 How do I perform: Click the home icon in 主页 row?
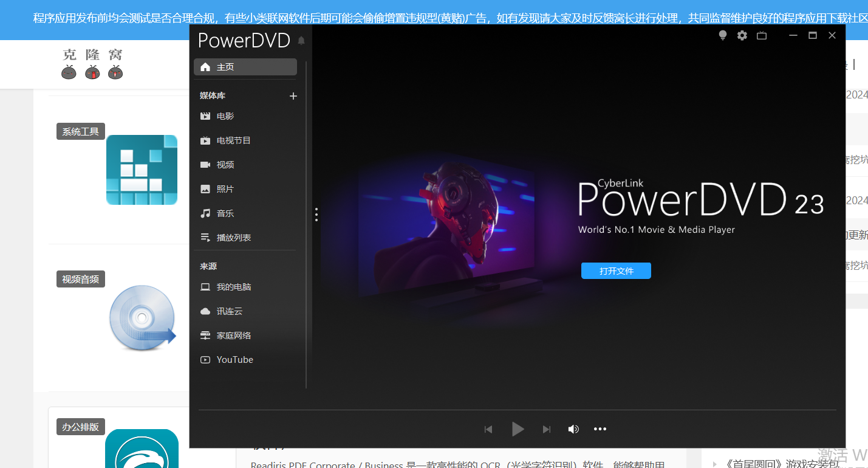click(x=205, y=67)
